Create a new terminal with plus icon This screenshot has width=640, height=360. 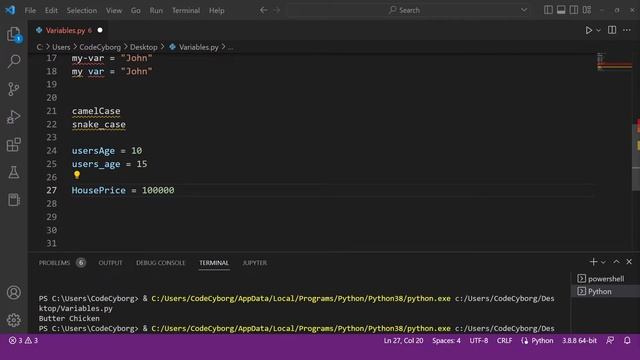click(x=593, y=262)
